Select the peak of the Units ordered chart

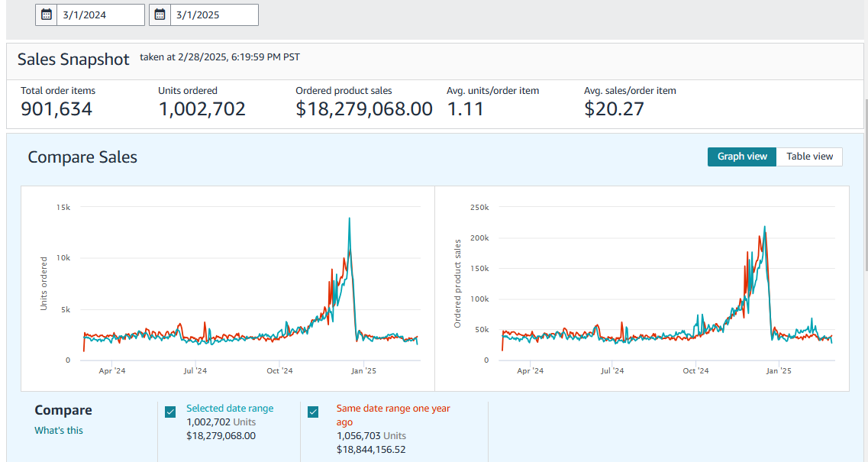coord(350,219)
